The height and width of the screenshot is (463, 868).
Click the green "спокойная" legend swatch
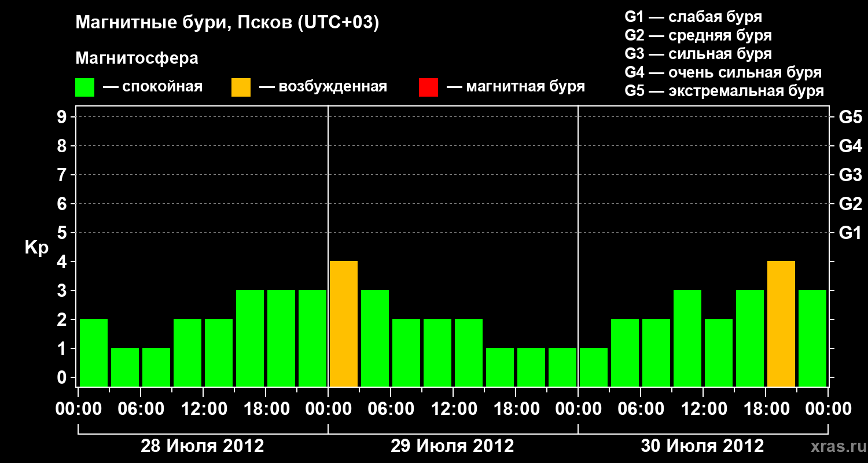coord(84,87)
